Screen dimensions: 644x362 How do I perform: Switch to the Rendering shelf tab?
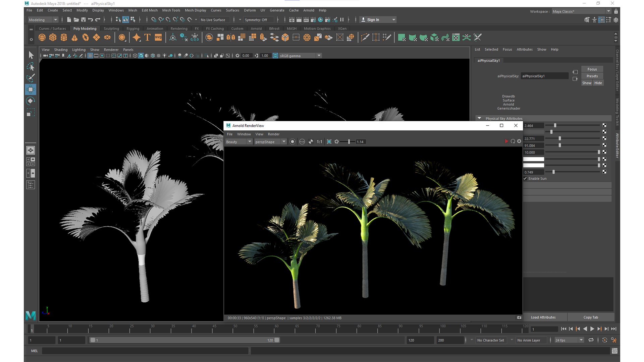[179, 28]
